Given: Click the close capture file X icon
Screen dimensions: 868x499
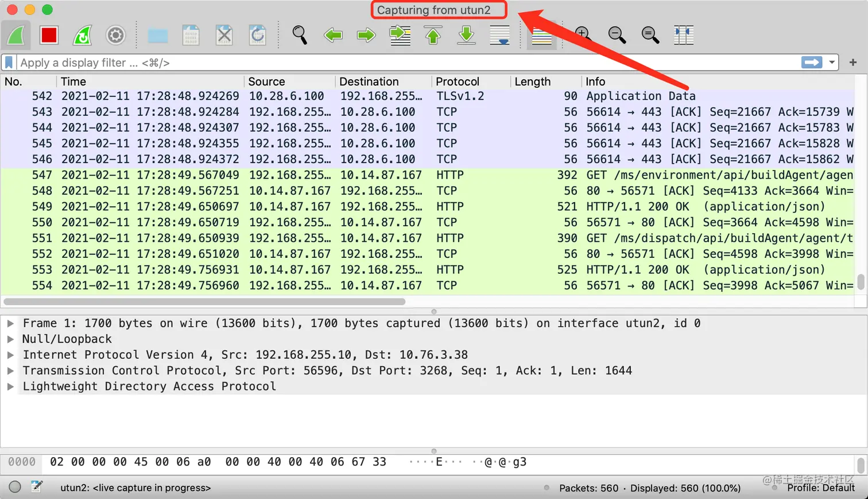Looking at the screenshot, I should [224, 35].
